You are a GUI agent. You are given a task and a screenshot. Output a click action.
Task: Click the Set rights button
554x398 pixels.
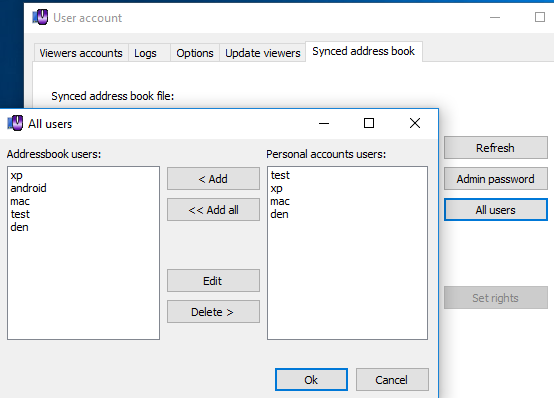(x=495, y=298)
